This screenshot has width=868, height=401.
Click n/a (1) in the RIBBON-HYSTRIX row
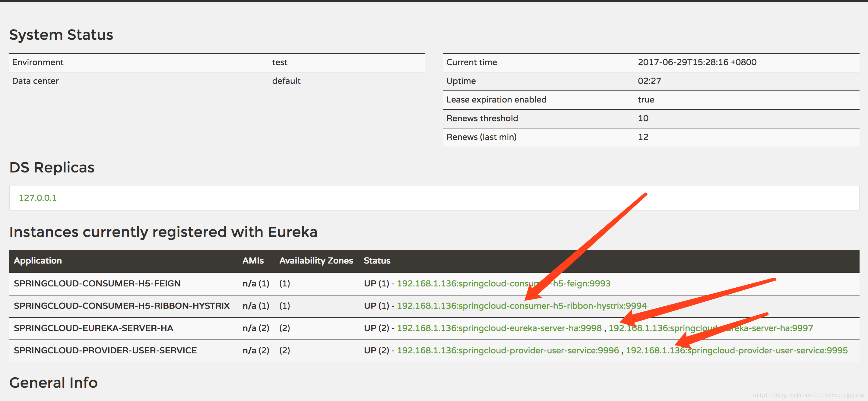(256, 306)
